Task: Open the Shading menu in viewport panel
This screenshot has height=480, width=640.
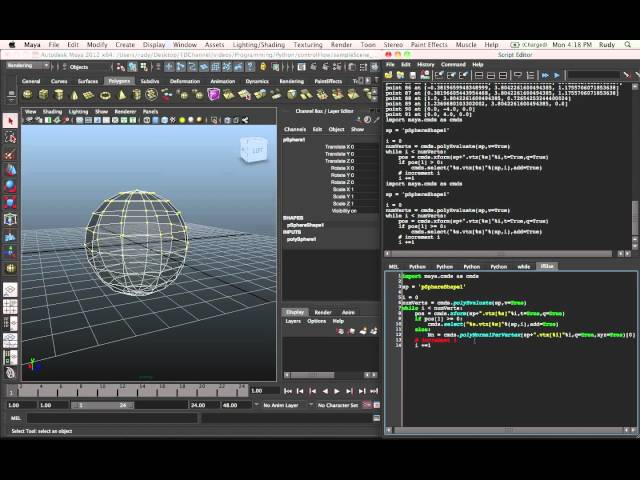Action: 52,111
